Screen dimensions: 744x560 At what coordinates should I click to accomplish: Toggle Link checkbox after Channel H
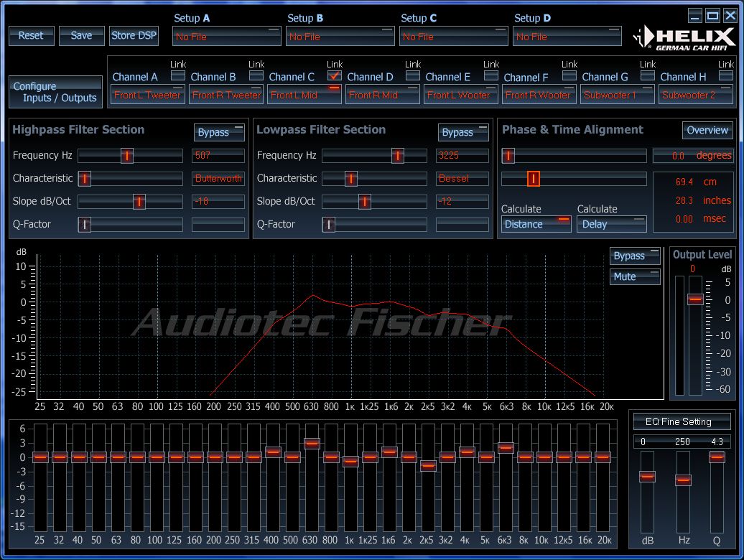(x=726, y=75)
